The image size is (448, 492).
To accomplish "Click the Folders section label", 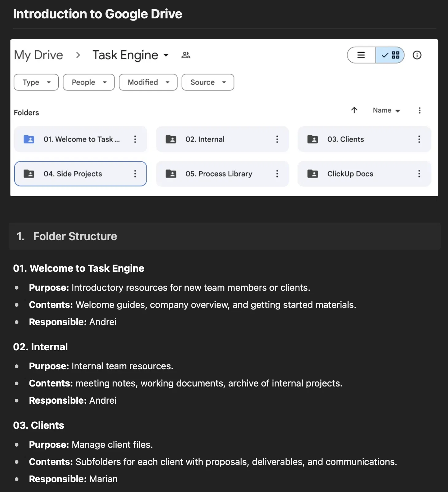I will tap(26, 113).
